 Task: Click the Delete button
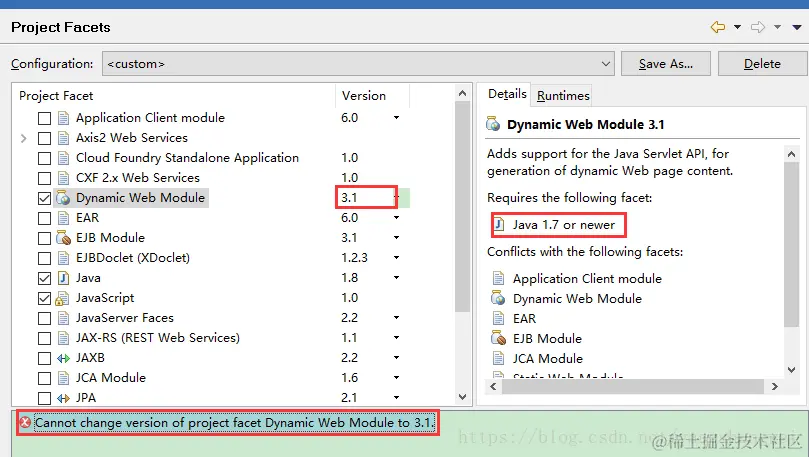762,63
